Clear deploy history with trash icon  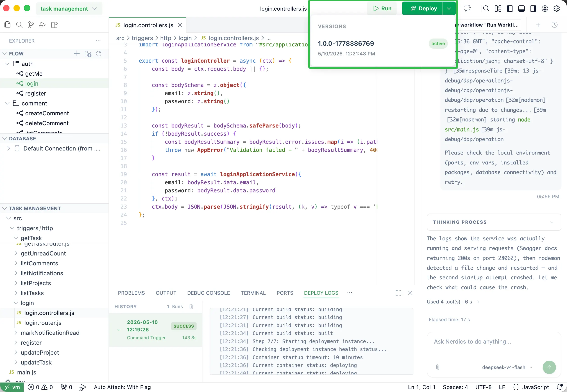[191, 307]
